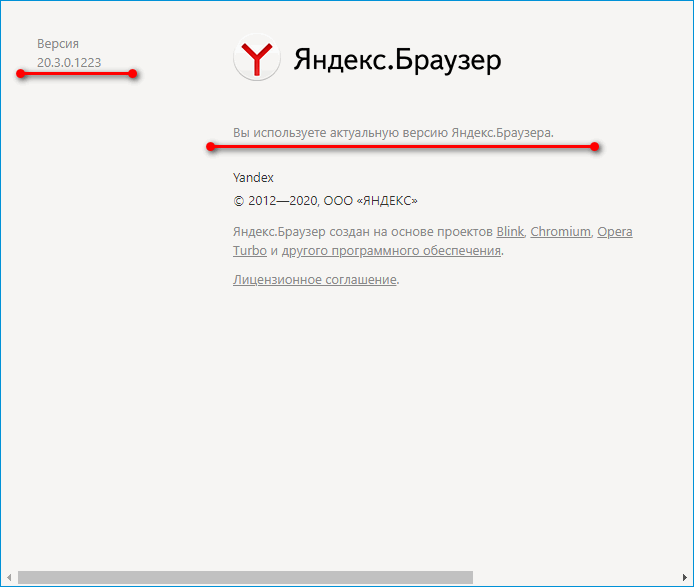
Task: Open the 'Лицензионное соглашение' link
Action: point(315,280)
